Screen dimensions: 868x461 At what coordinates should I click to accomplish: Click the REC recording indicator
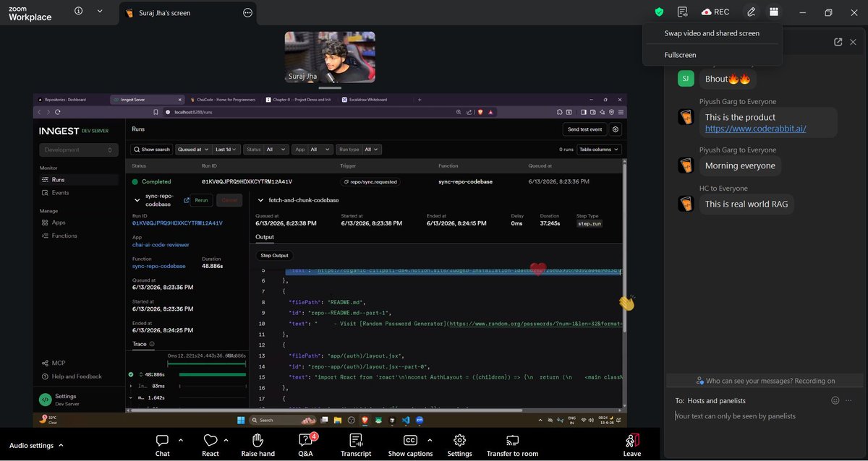click(x=715, y=12)
